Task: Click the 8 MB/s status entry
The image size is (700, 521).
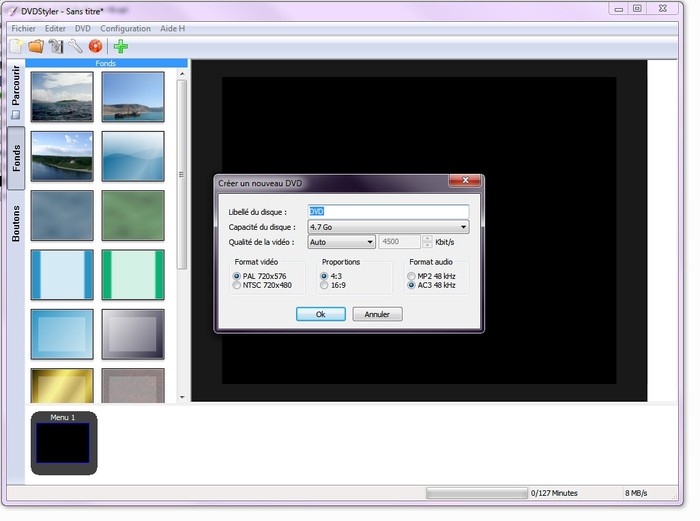Action: pyautogui.click(x=636, y=493)
